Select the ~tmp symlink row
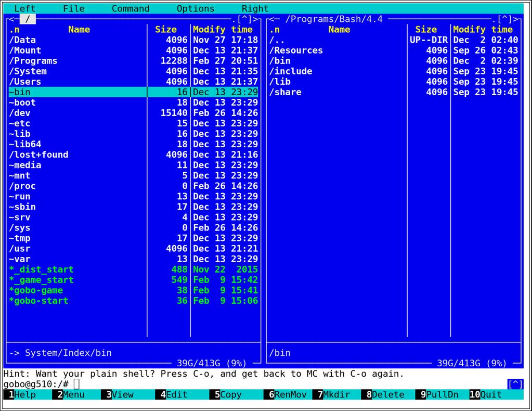 [133, 238]
